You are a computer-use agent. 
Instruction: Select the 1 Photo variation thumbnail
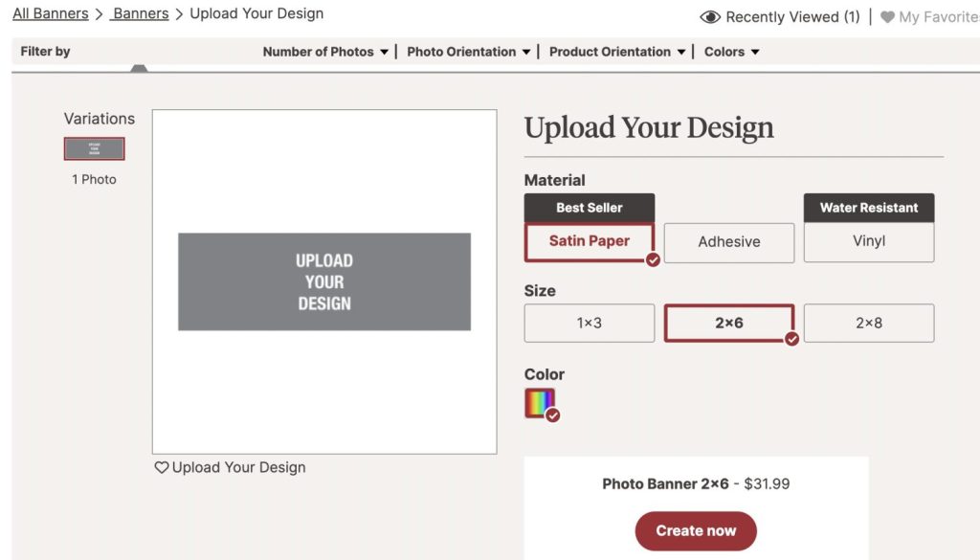point(94,148)
